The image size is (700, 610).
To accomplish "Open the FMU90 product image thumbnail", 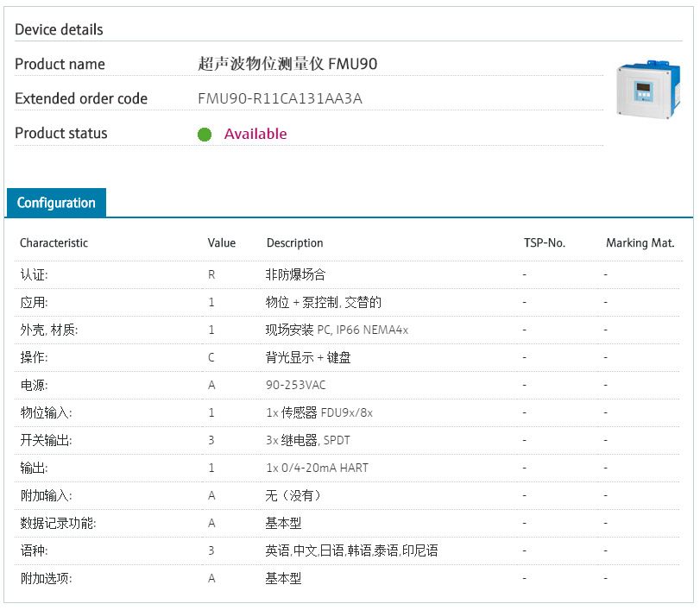I will [x=645, y=88].
